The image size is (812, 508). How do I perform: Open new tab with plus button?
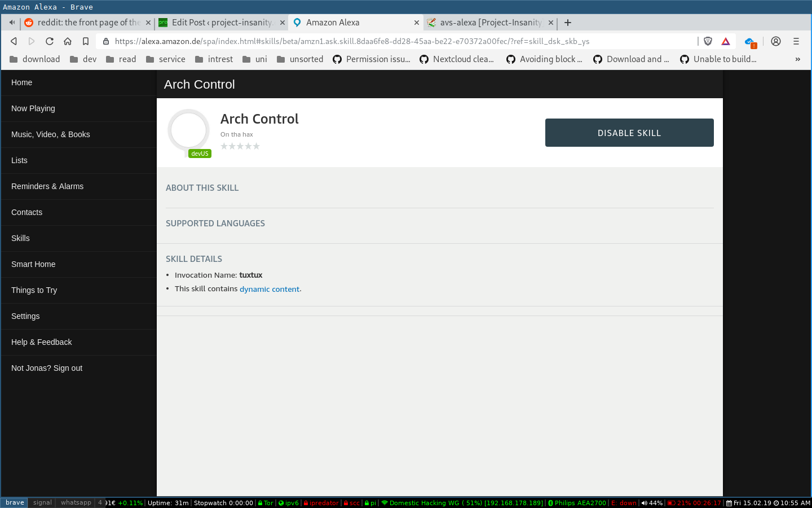click(568, 23)
